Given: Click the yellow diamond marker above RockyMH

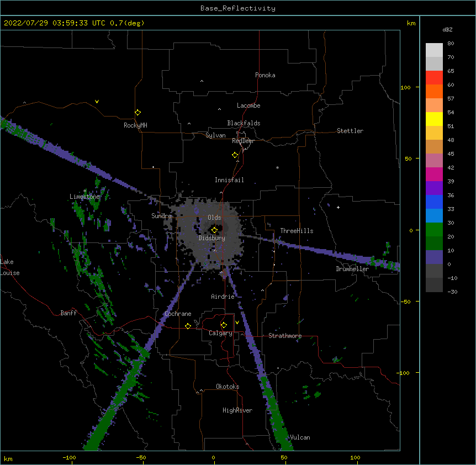Looking at the screenshot, I should tap(137, 113).
